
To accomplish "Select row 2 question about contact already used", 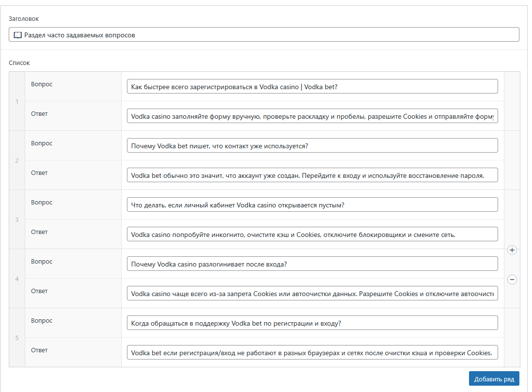I will 312,146.
